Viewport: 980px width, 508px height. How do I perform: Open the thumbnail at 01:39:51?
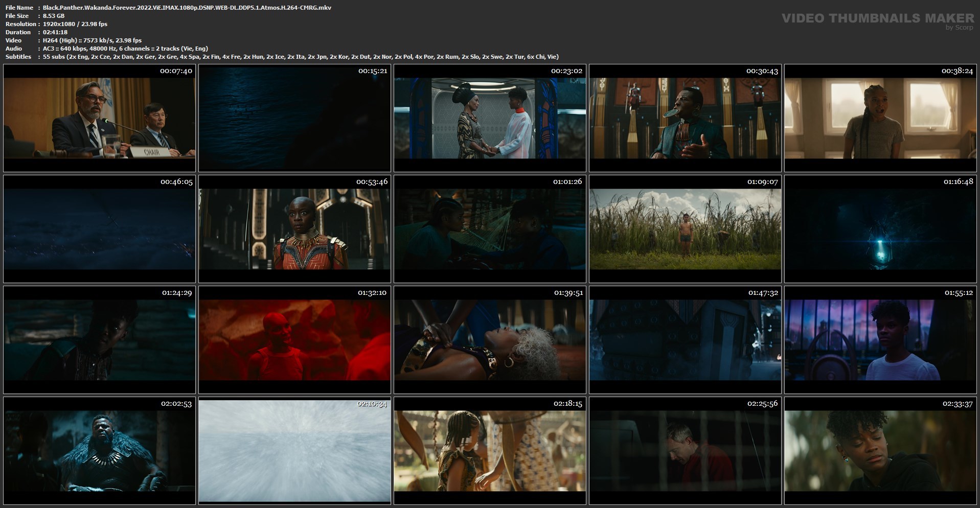pyautogui.click(x=490, y=340)
